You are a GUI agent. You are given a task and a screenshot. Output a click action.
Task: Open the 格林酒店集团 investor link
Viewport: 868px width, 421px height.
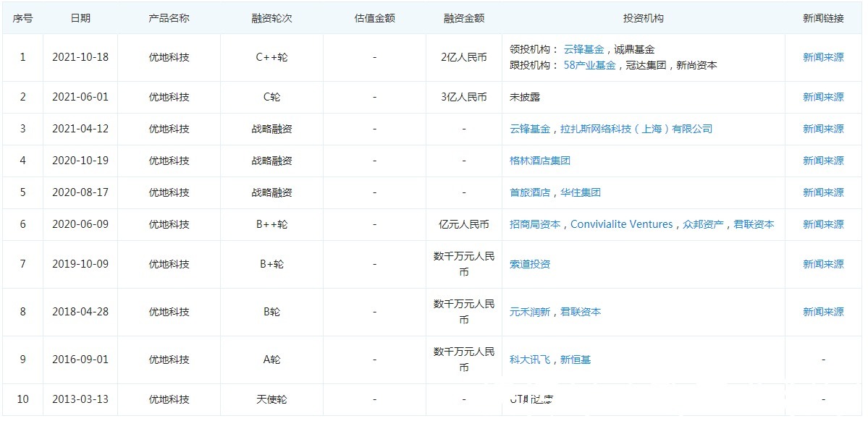tap(540, 161)
